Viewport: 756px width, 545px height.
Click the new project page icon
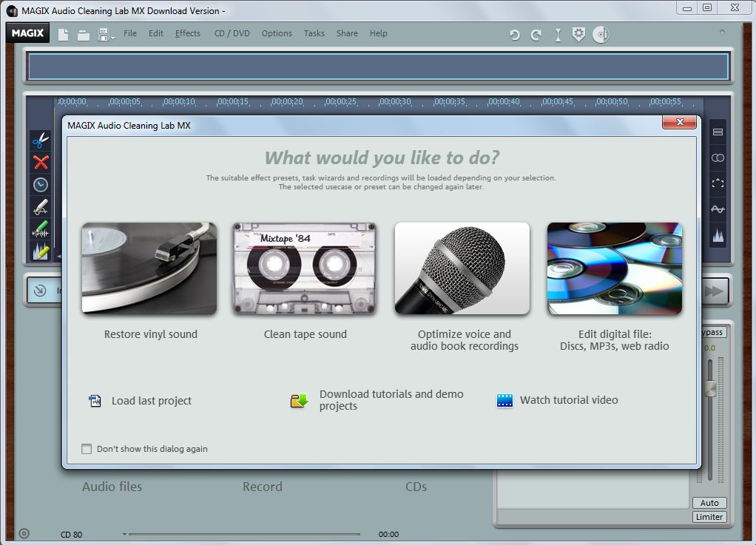64,34
